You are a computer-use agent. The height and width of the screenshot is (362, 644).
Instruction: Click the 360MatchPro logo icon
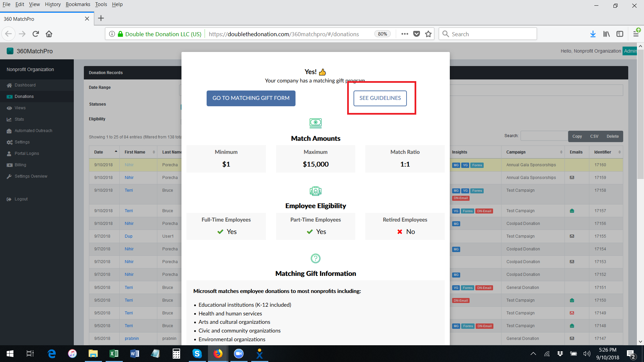[x=10, y=51]
